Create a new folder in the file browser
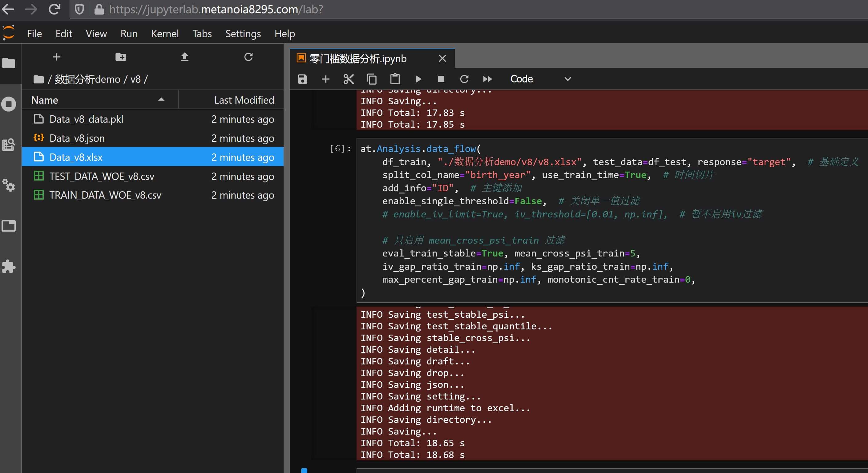The width and height of the screenshot is (868, 473). pyautogui.click(x=120, y=57)
